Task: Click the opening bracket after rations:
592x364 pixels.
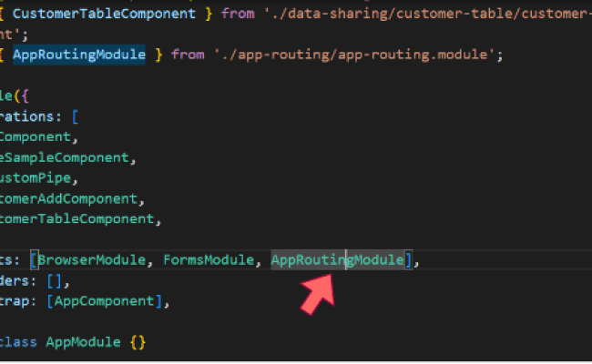Action: pos(75,116)
